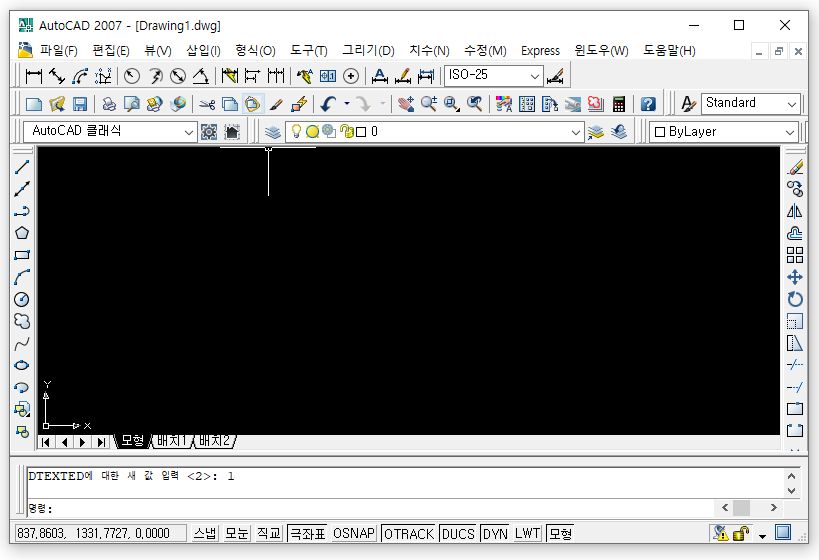Open the status bar menu arrow

[x=762, y=535]
